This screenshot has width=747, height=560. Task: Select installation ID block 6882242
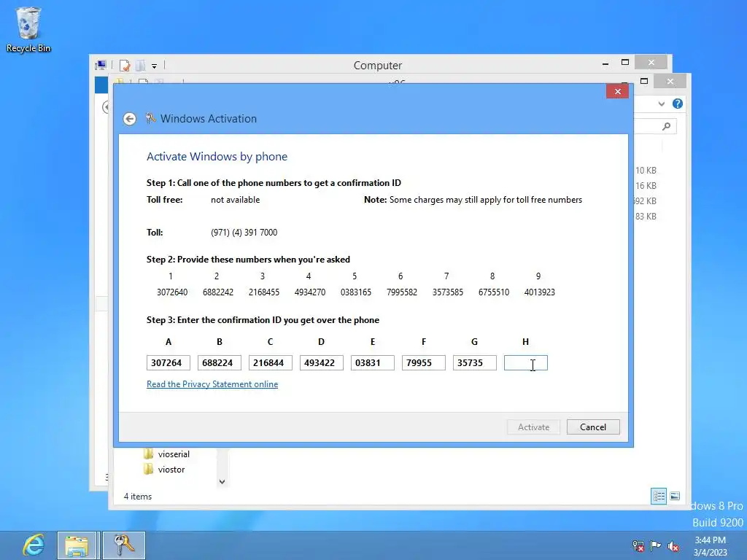click(x=217, y=292)
